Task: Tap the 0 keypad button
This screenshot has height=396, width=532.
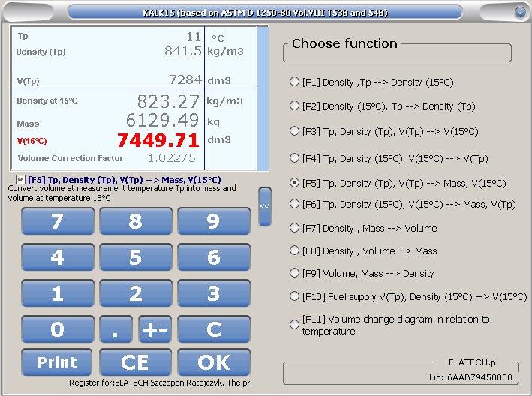Action: pyautogui.click(x=58, y=329)
